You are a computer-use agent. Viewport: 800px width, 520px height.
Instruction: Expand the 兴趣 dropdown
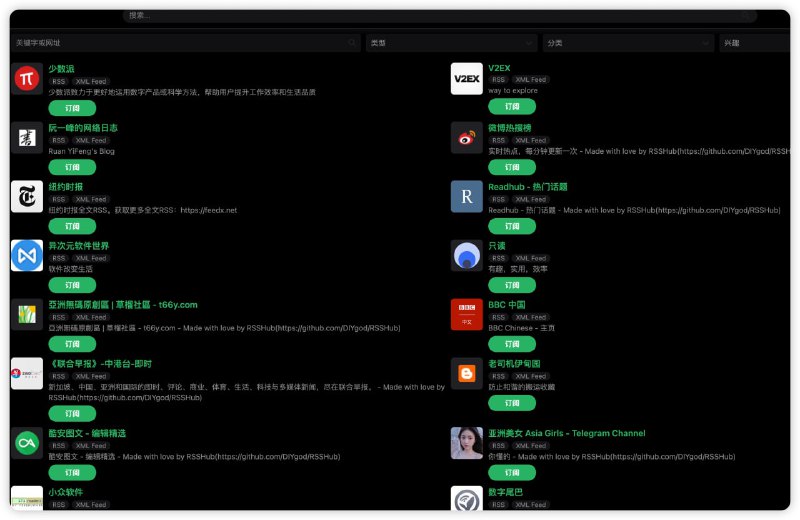click(754, 43)
